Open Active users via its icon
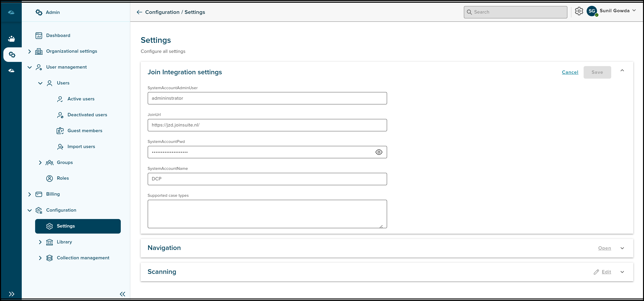The width and height of the screenshot is (644, 301). pyautogui.click(x=60, y=99)
